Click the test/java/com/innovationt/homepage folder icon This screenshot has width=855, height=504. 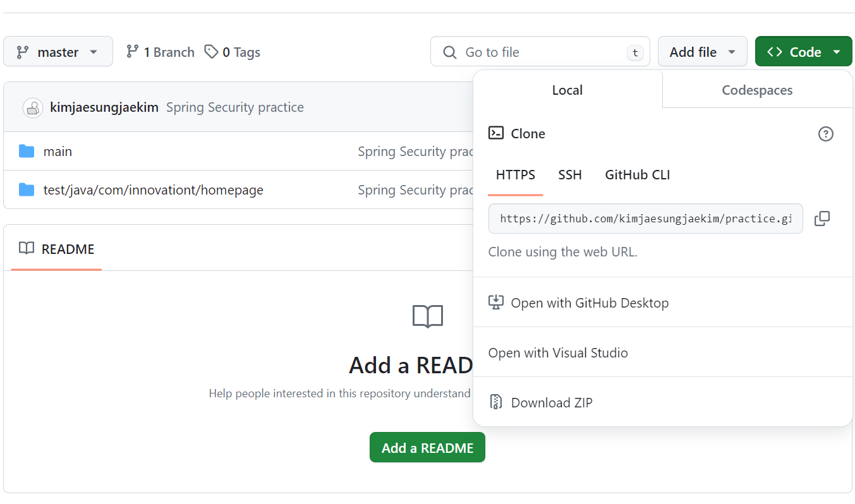click(27, 190)
